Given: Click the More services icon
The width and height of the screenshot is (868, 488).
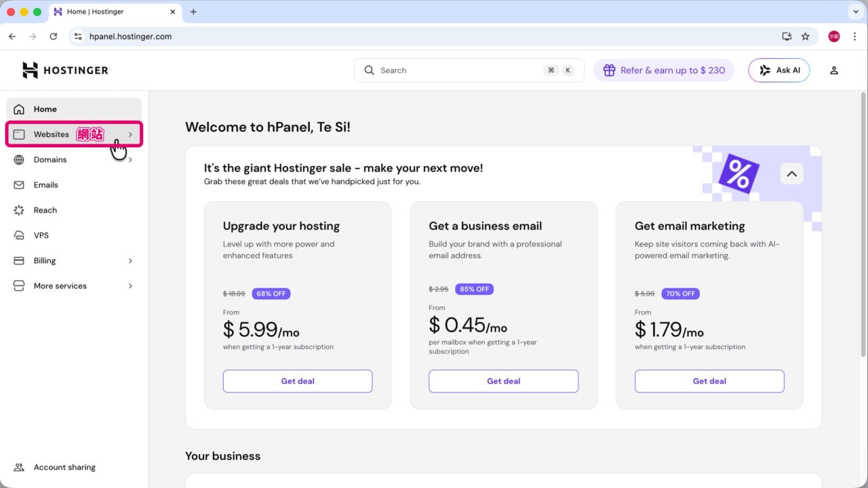Looking at the screenshot, I should click(19, 286).
